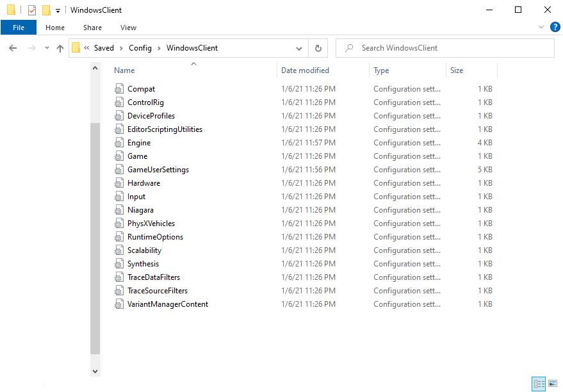Click the Input file name text
The image size is (563, 392).
pyautogui.click(x=136, y=197)
